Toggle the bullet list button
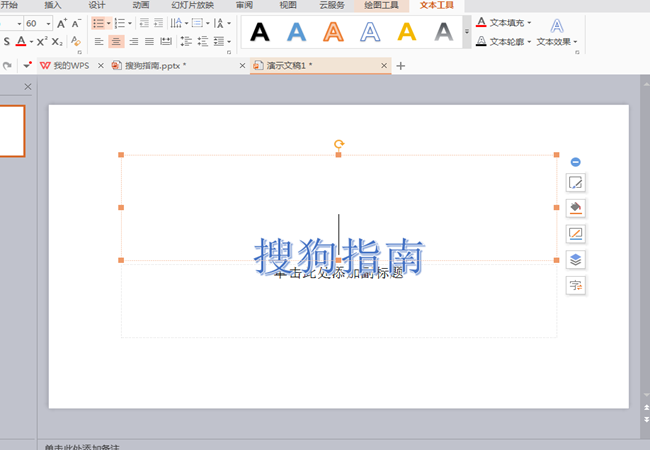Screen dimensions: 650x450 point(98,23)
